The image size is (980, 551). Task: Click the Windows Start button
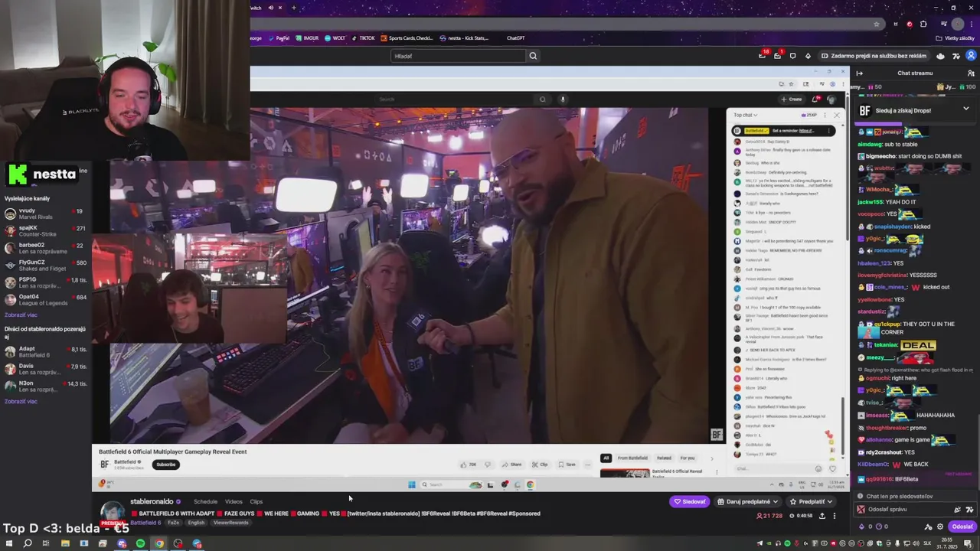(8, 543)
